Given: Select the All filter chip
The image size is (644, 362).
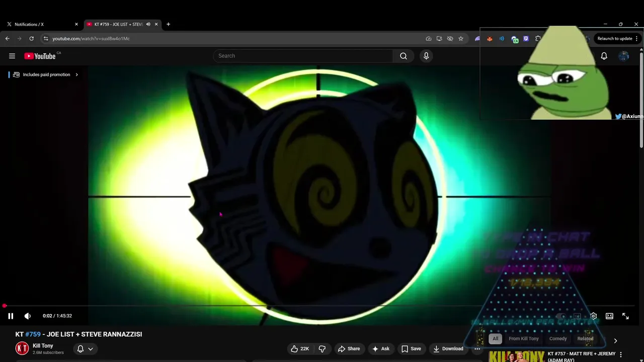Looking at the screenshot, I should pos(495,338).
